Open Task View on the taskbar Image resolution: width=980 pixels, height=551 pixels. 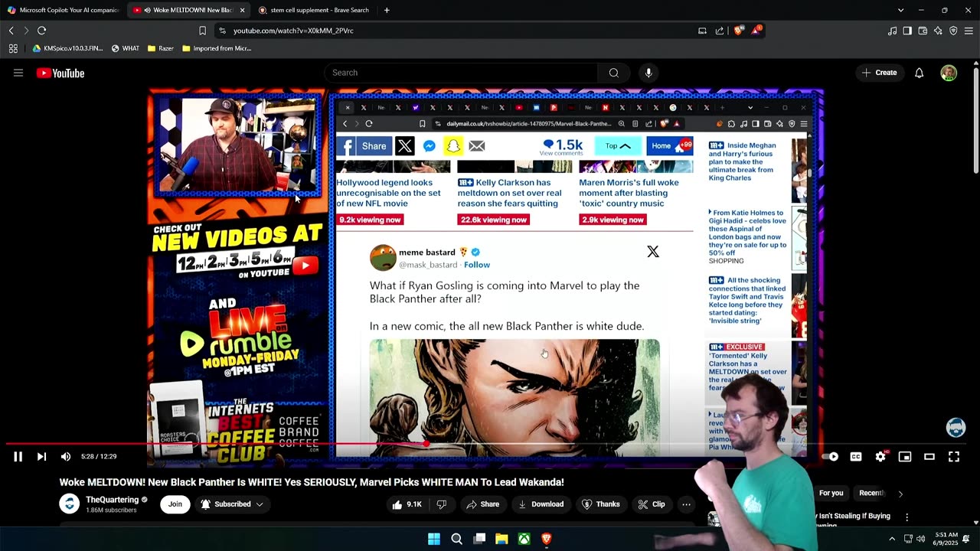[x=479, y=539]
